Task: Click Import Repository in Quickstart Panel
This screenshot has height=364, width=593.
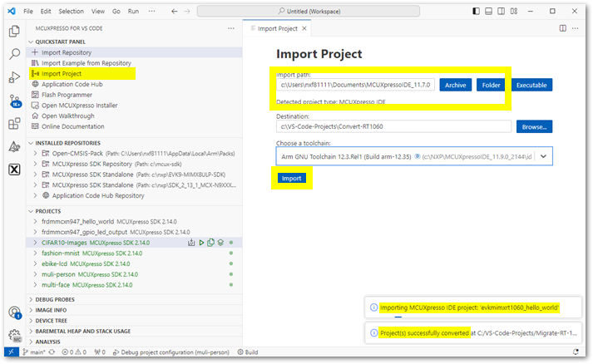Action: coord(134,52)
